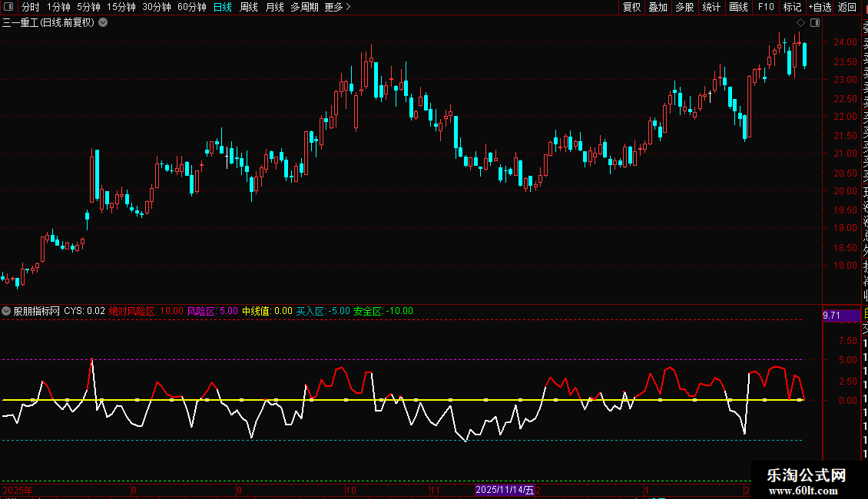Click month 10 on the time axis
Image resolution: width=868 pixels, height=499 pixels.
pos(351,490)
